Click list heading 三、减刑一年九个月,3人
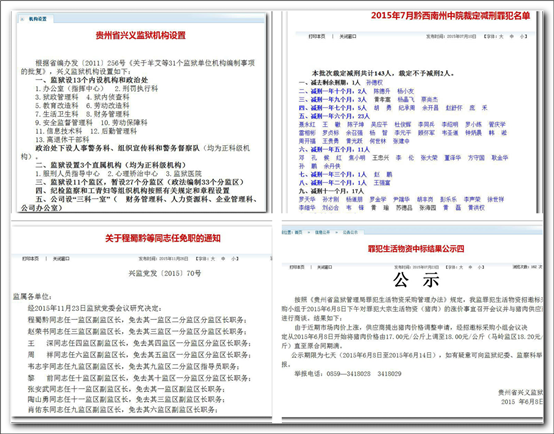Viewport: 554px width, 434px height. click(333, 100)
